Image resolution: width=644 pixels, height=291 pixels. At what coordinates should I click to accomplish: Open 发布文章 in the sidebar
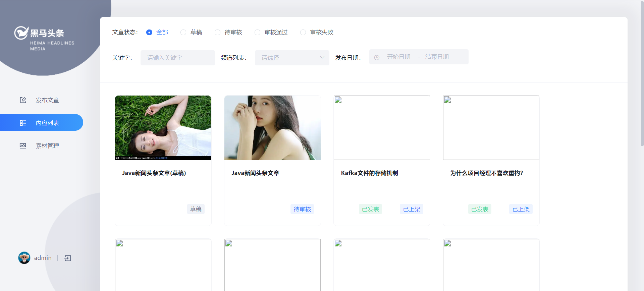[x=42, y=100]
